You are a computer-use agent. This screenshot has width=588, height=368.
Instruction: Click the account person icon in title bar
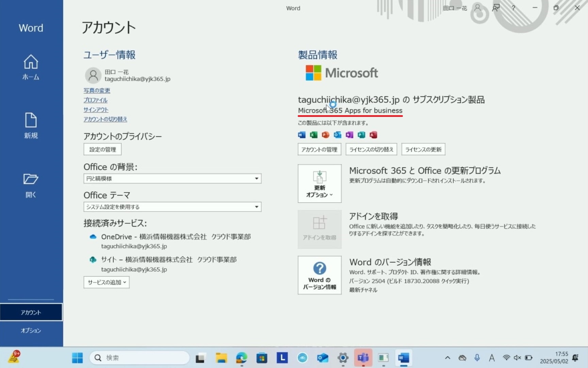point(478,8)
